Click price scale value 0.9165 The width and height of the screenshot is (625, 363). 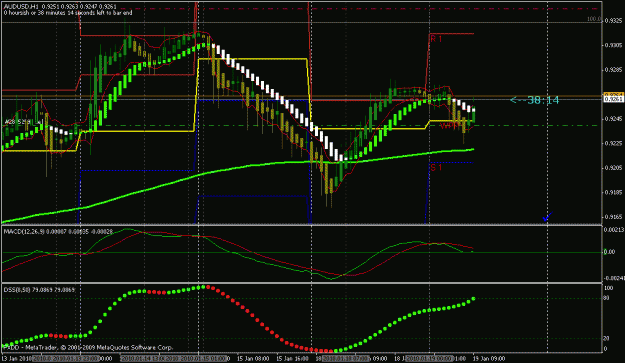coord(614,217)
